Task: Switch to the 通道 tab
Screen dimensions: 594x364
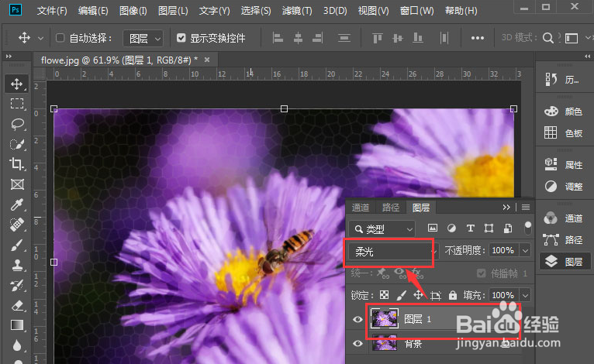Action: (361, 208)
